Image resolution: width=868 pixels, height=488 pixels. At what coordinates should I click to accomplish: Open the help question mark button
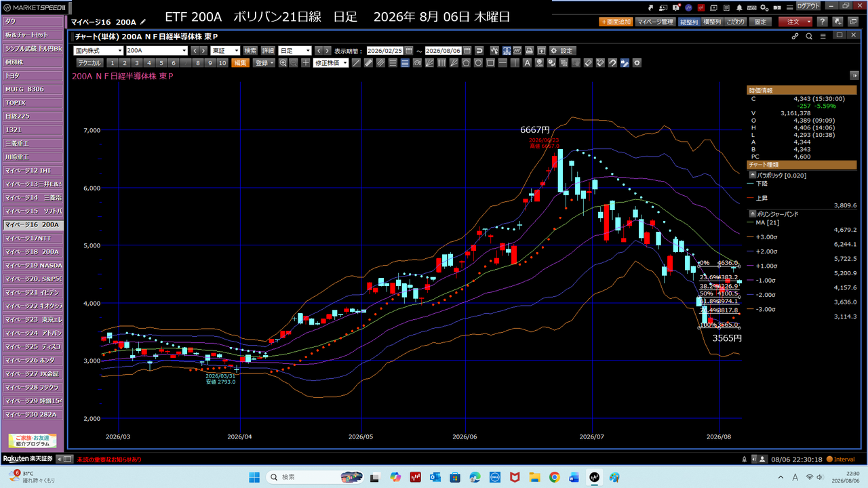822,22
